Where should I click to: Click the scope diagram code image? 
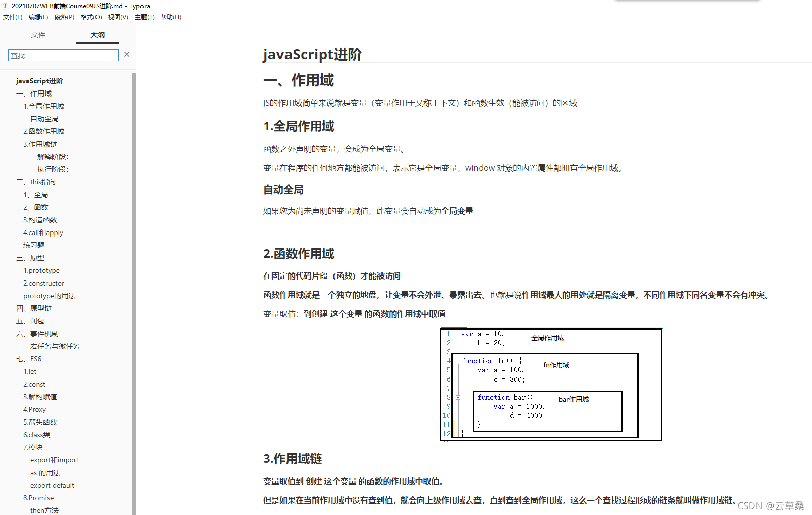tap(551, 385)
